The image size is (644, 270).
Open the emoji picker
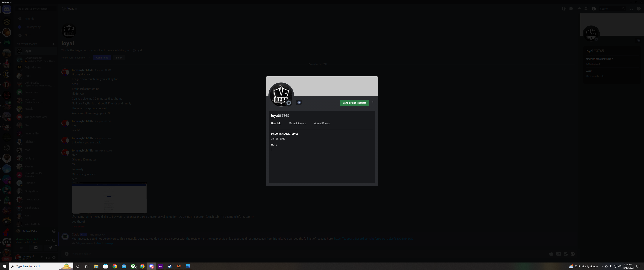(573, 254)
